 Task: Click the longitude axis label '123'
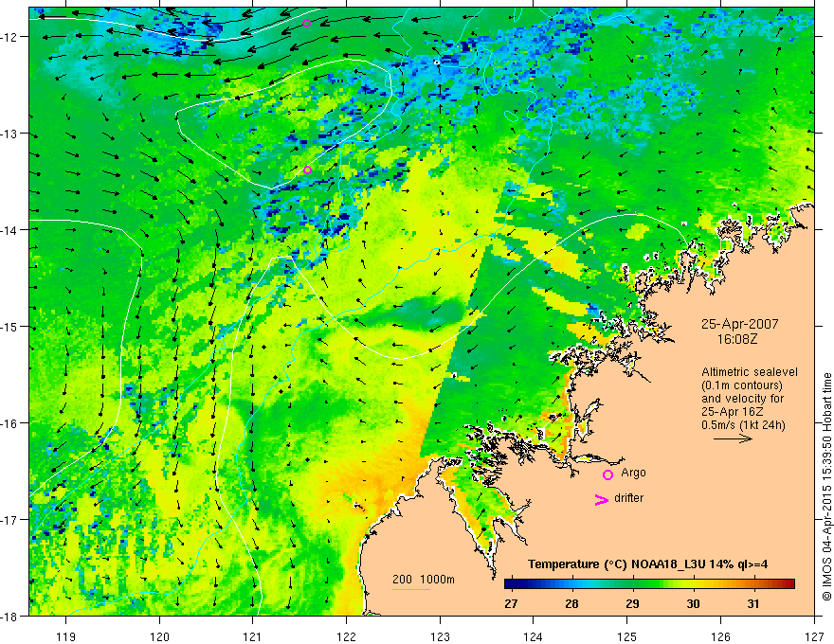(440, 636)
